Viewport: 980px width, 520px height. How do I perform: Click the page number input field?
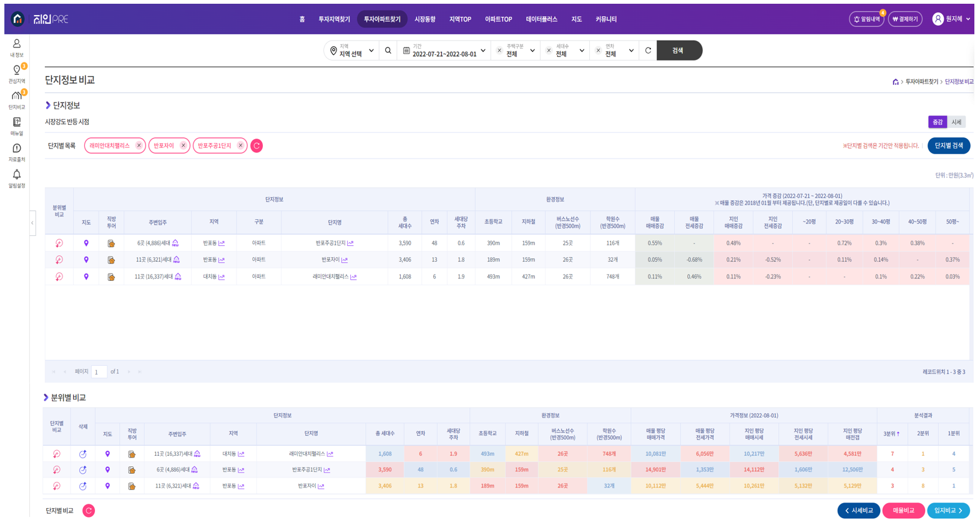pyautogui.click(x=99, y=372)
